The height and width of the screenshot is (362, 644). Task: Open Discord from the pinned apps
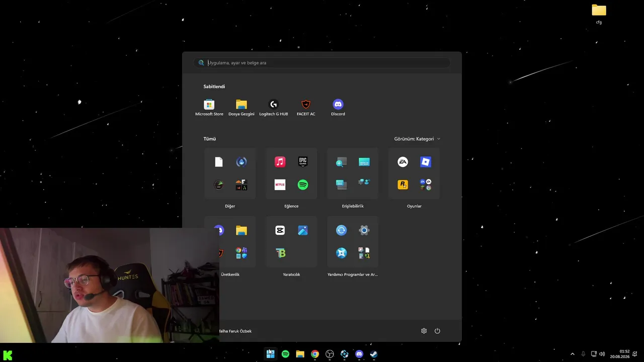tap(338, 108)
